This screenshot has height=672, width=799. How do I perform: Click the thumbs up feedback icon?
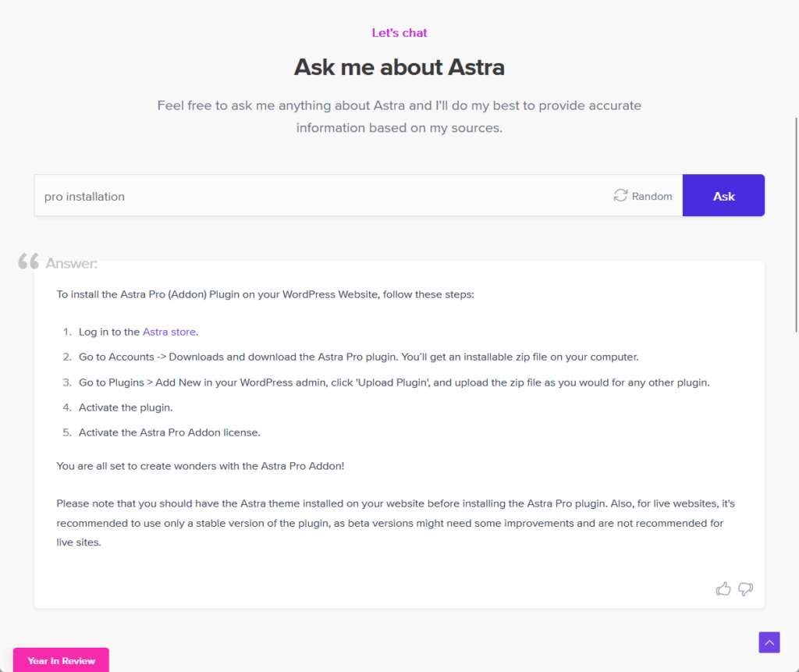[723, 589]
